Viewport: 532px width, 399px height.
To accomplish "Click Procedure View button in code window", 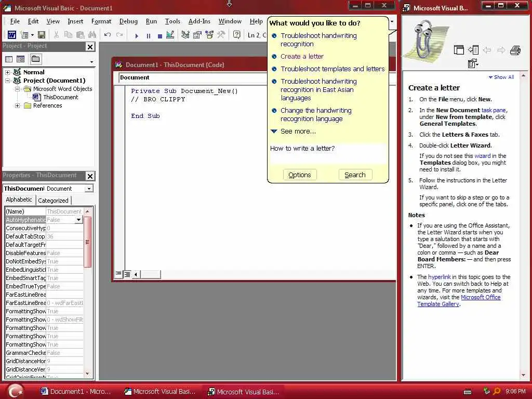I will pos(118,274).
